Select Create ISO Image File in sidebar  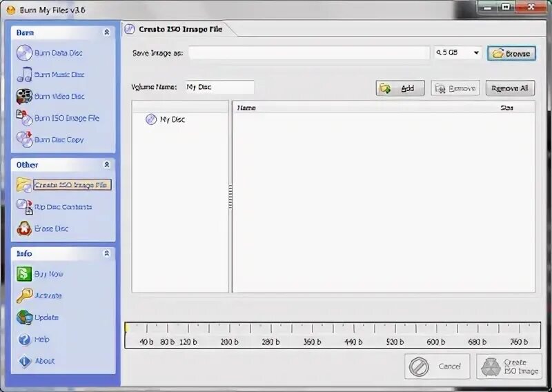[72, 185]
